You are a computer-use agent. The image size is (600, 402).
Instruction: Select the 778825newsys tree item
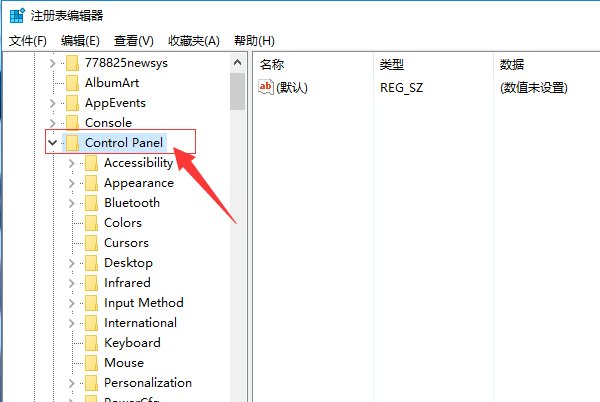pos(126,63)
